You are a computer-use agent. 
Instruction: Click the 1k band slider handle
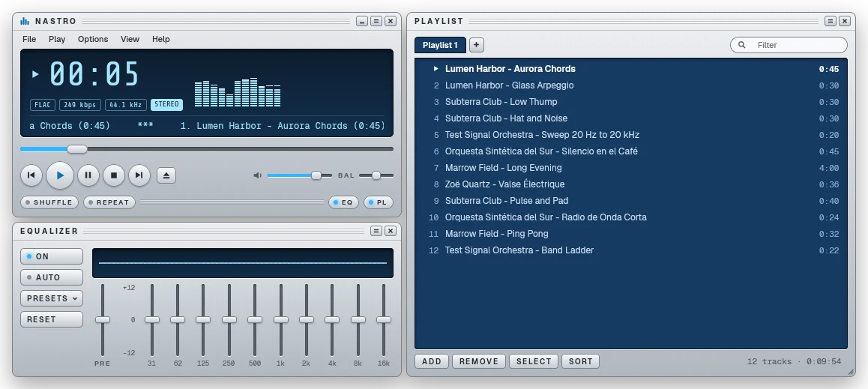(280, 320)
